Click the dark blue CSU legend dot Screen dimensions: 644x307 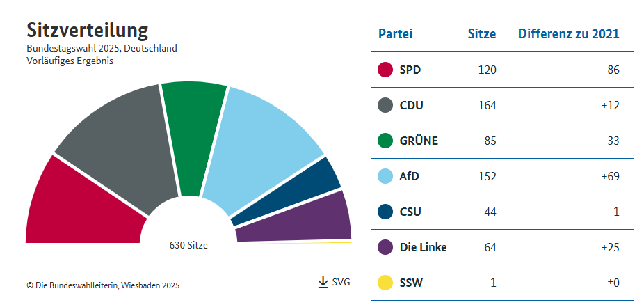[x=386, y=212]
